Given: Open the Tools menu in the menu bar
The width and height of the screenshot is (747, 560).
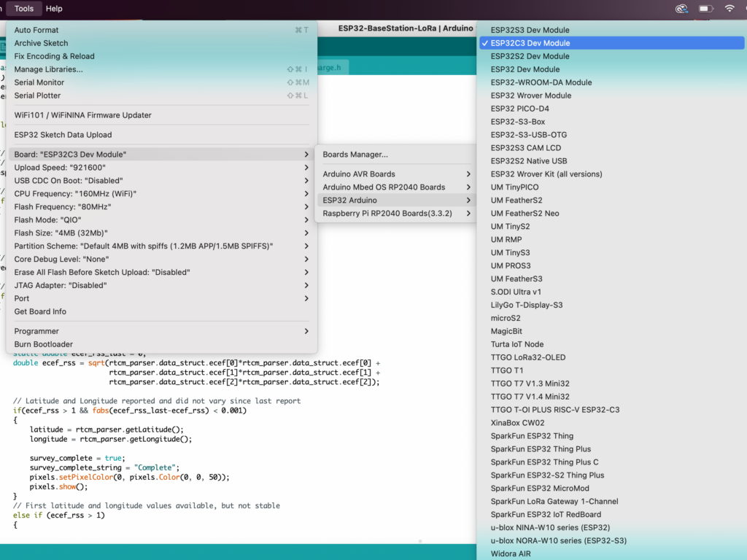Looking at the screenshot, I should (x=24, y=9).
